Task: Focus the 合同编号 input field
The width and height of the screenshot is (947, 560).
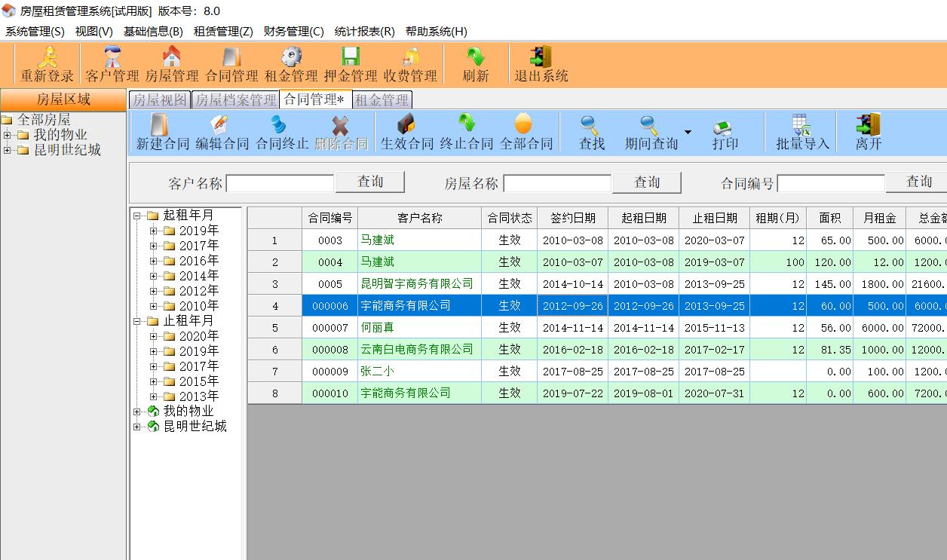Action: pos(831,183)
